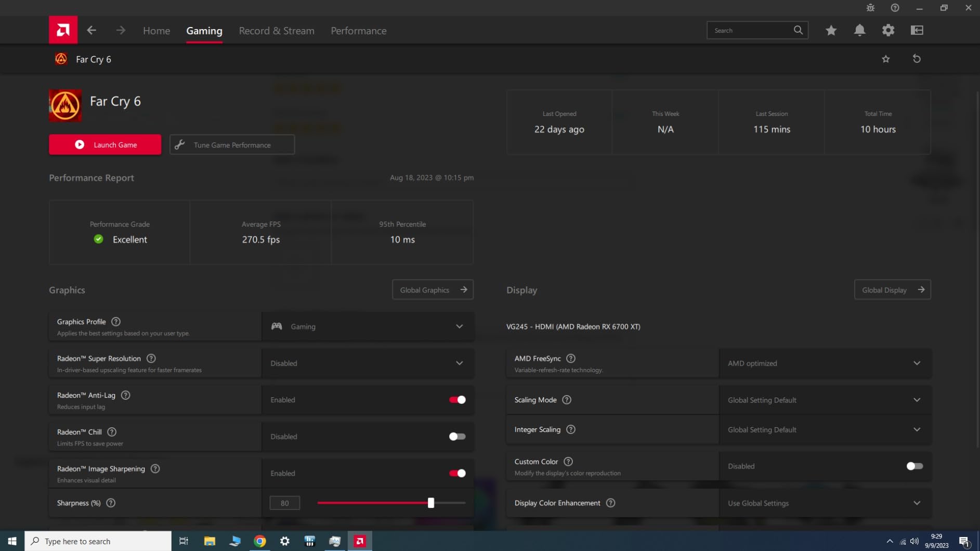Open the Graphics Profile Gaming dropdown
This screenshot has height=551, width=980.
[368, 326]
